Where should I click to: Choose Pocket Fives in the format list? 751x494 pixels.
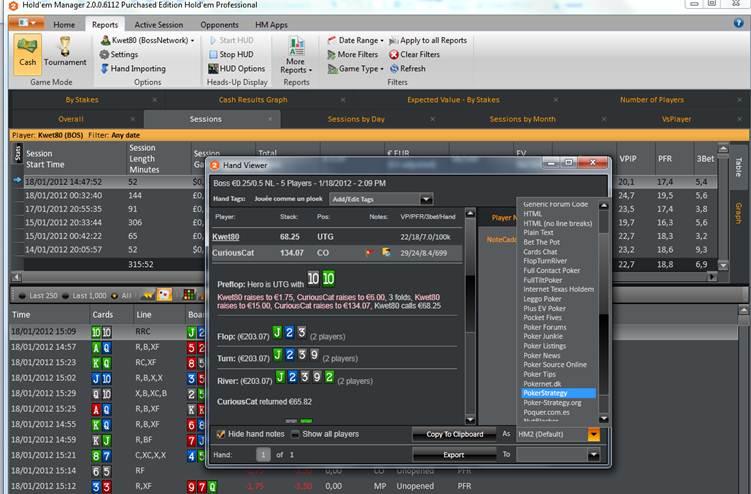click(543, 318)
